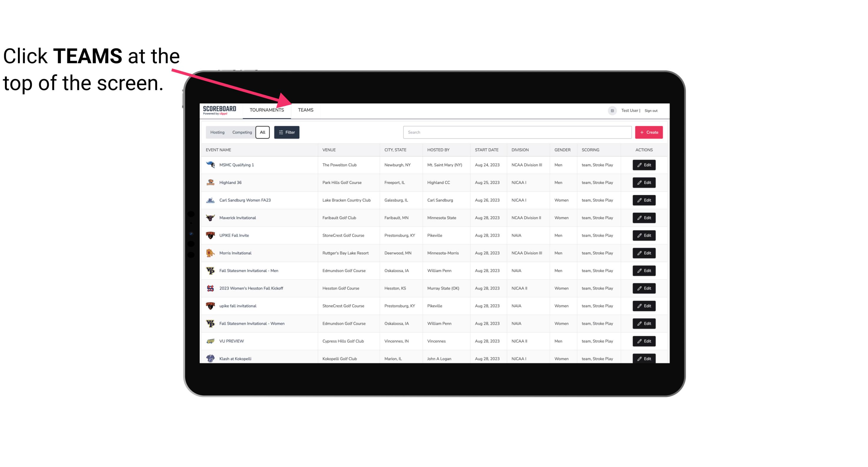Select the All filter toggle

click(x=262, y=132)
